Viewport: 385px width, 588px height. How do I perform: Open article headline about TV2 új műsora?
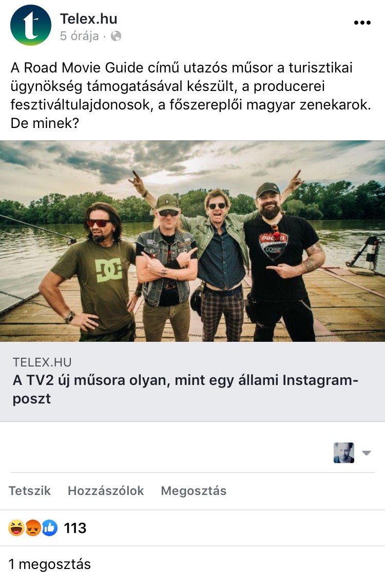click(x=186, y=389)
